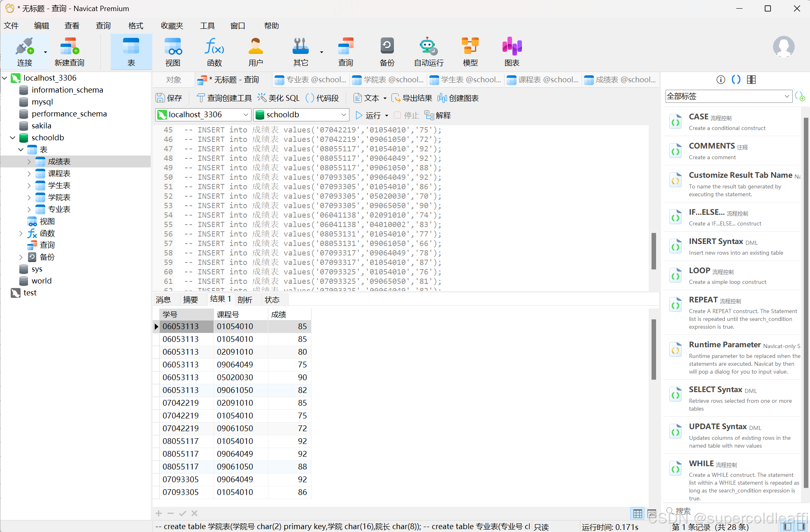Click the 函数 (Function) toolbar icon
Viewport: 810px width, 532px height.
(214, 51)
